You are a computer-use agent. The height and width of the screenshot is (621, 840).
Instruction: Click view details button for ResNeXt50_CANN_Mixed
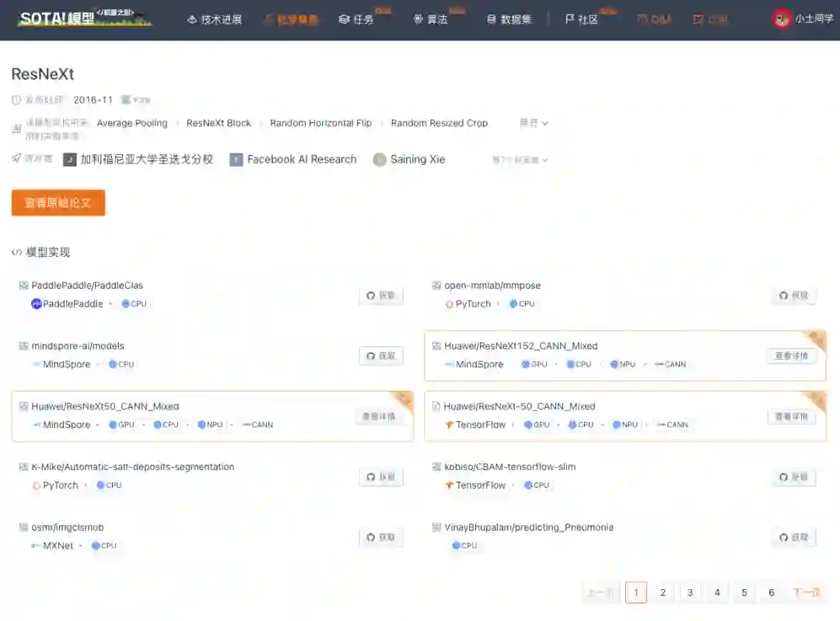378,417
